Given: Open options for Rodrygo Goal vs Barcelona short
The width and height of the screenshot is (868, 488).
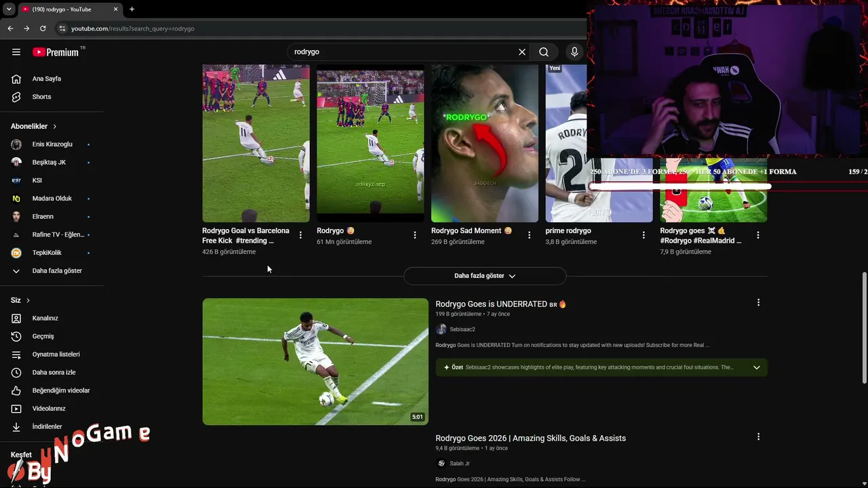Looking at the screenshot, I should [300, 235].
